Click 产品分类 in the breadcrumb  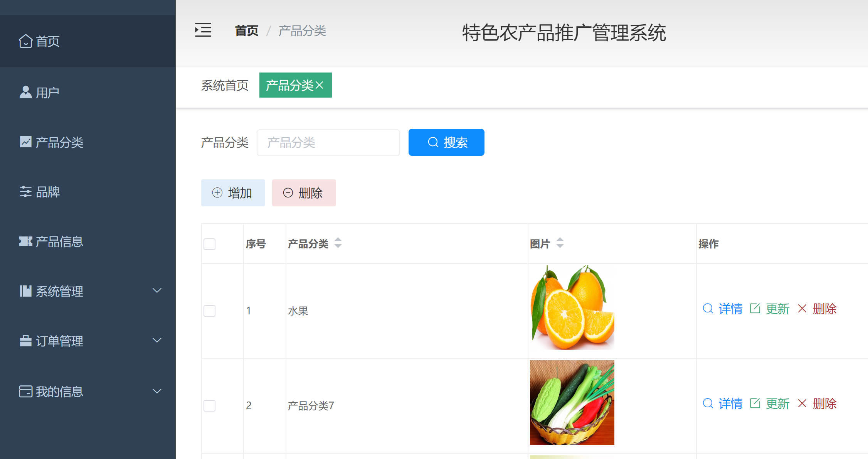click(302, 30)
